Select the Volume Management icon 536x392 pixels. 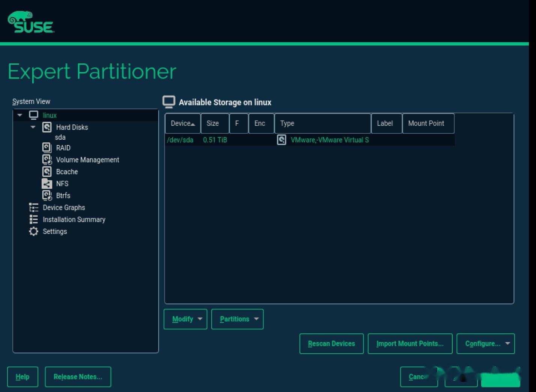(47, 160)
